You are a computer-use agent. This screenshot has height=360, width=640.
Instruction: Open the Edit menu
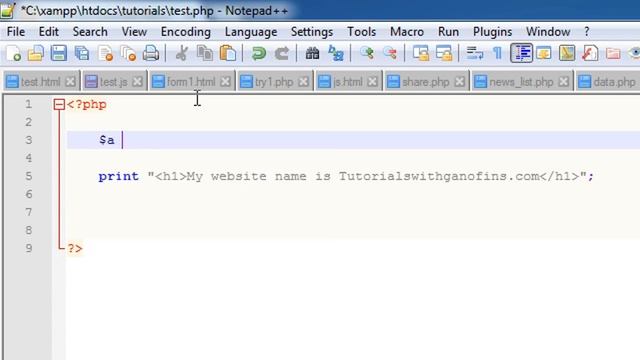pyautogui.click(x=49, y=31)
